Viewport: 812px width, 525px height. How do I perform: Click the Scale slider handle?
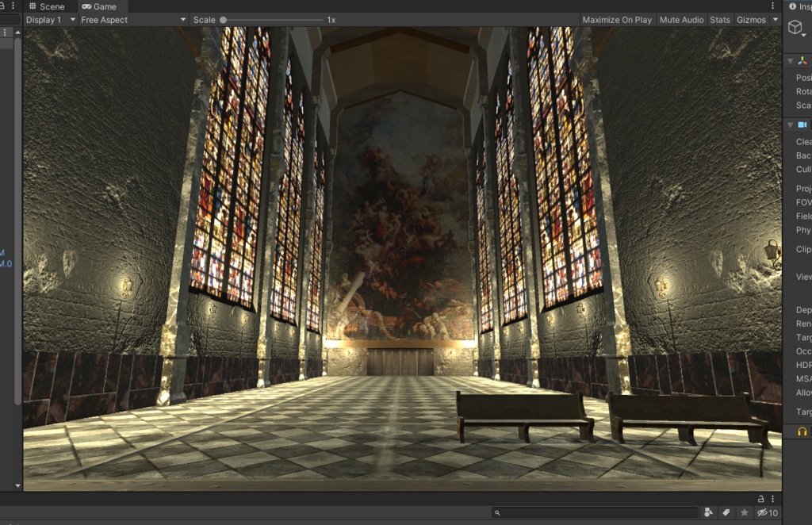pyautogui.click(x=223, y=20)
